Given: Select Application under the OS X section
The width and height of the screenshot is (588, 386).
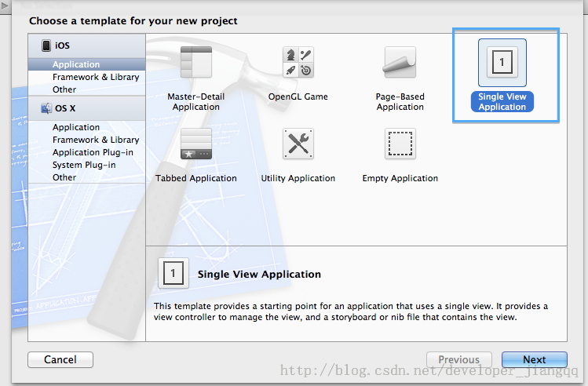Looking at the screenshot, I should 76,127.
